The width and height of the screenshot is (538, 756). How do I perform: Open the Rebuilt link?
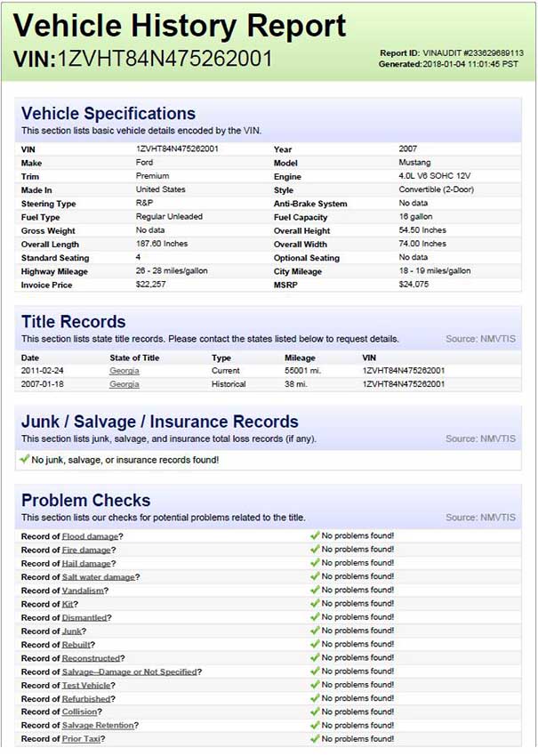tap(76, 644)
